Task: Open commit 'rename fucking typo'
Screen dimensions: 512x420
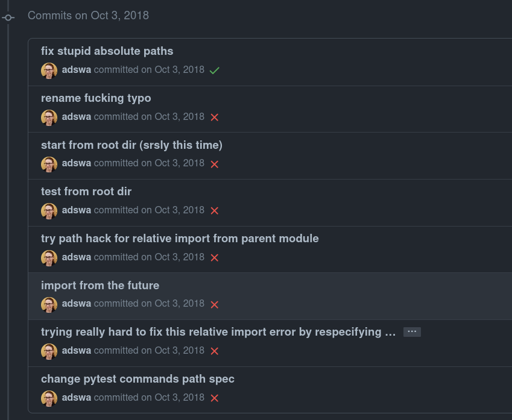Action: [96, 98]
